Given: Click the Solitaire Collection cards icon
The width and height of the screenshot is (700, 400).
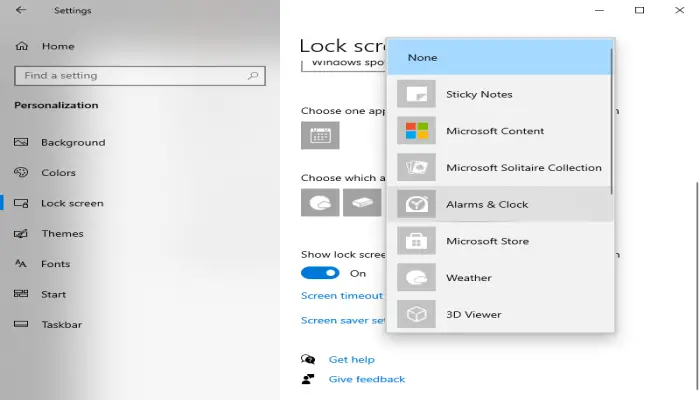Looking at the screenshot, I should coord(416,167).
